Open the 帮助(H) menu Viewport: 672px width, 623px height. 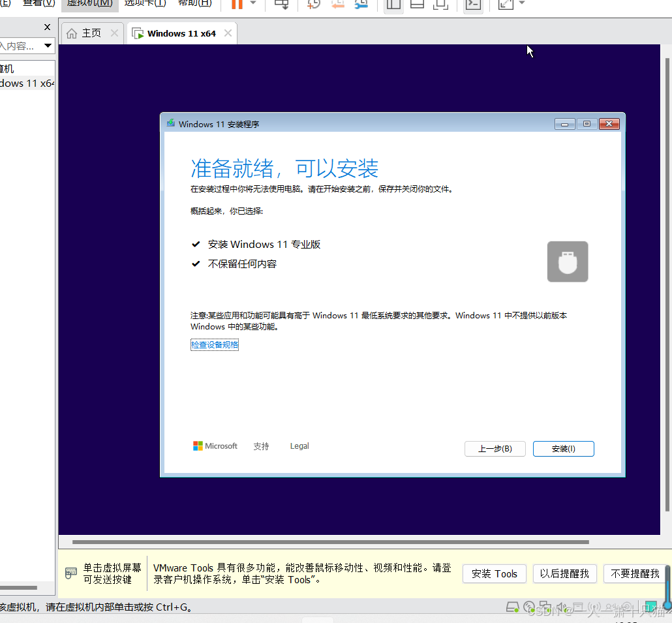click(194, 3)
